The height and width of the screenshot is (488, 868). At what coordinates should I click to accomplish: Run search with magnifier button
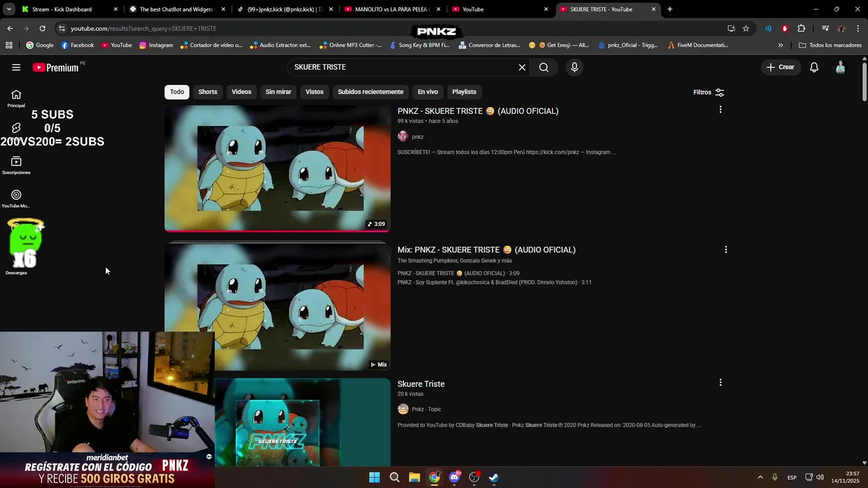click(544, 67)
